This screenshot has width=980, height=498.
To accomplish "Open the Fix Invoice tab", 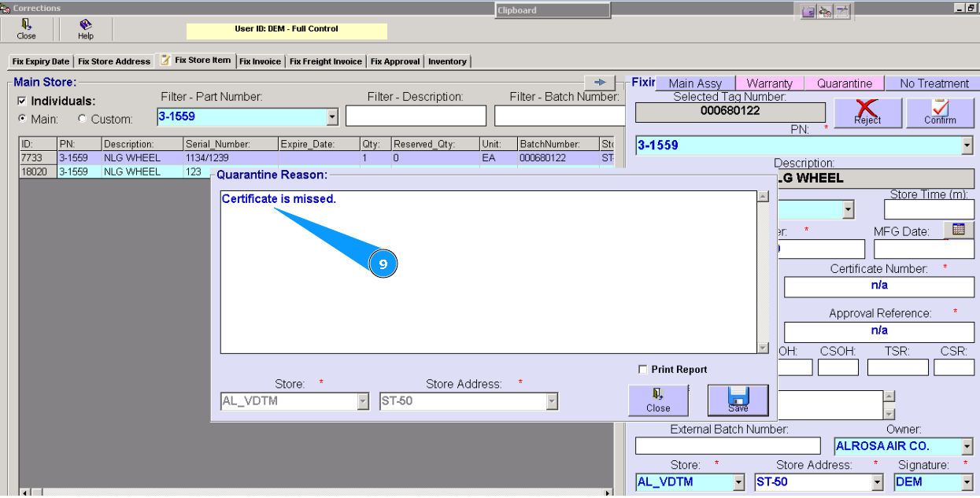I will pyautogui.click(x=260, y=61).
